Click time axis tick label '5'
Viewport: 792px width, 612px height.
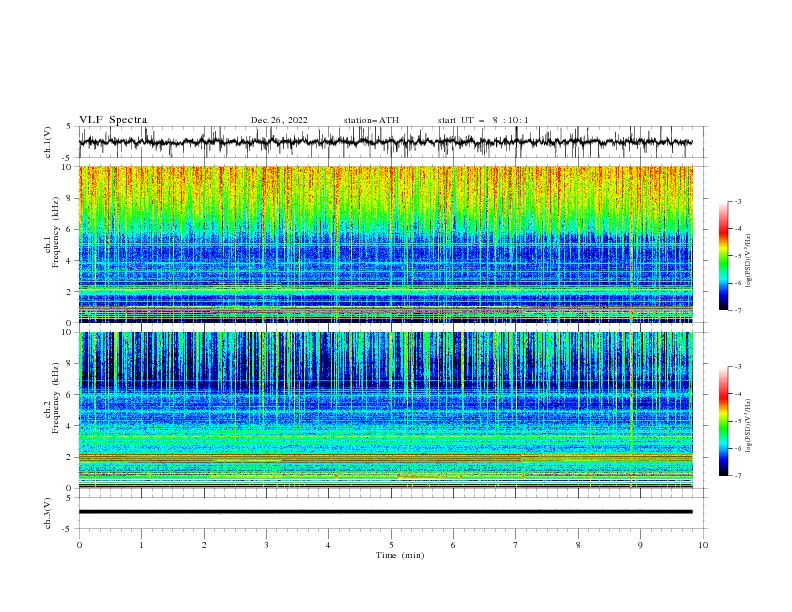point(391,545)
